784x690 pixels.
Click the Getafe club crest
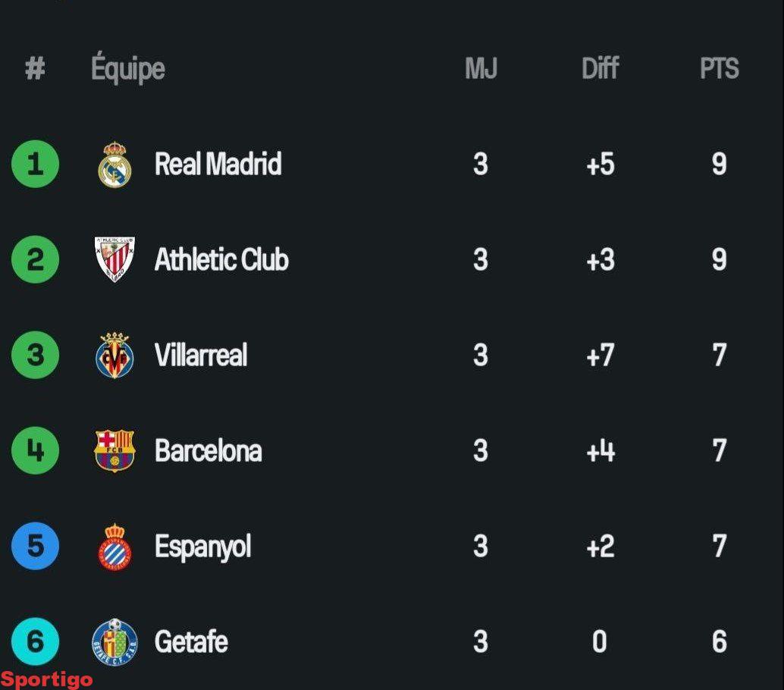click(x=114, y=641)
